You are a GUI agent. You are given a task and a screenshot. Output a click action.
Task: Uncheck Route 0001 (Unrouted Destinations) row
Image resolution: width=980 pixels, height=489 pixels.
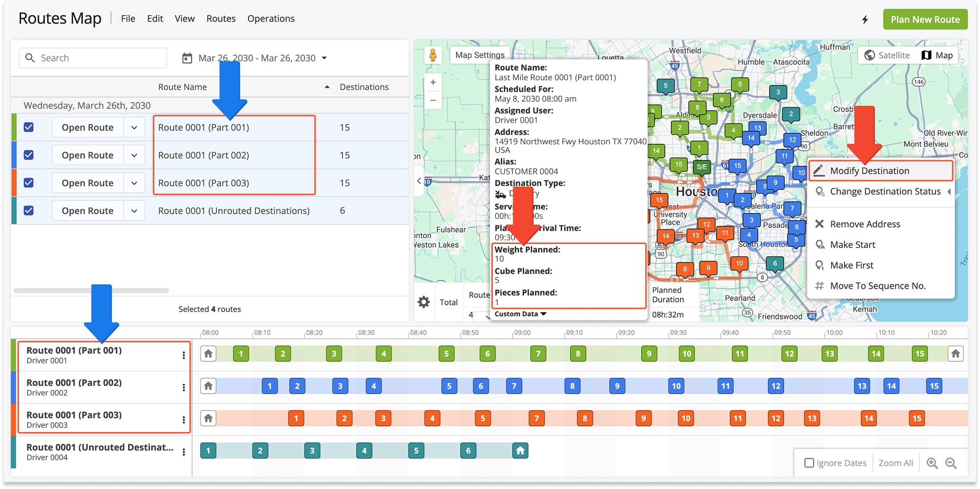point(29,210)
